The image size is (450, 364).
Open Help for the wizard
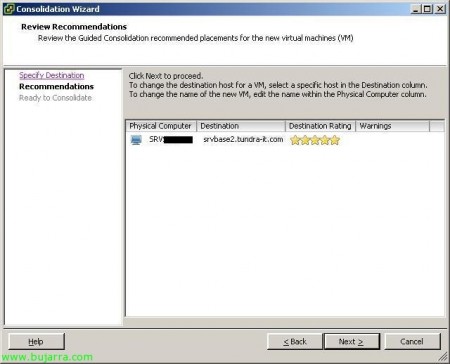36,341
